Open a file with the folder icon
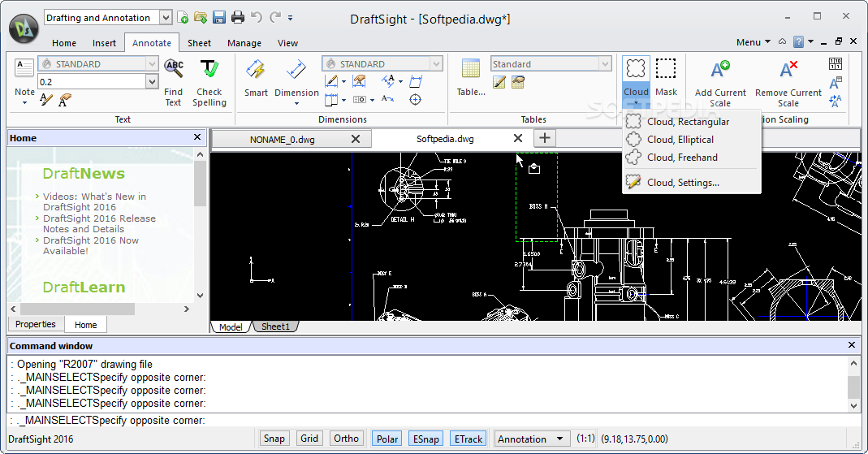The width and height of the screenshot is (868, 454). [x=201, y=18]
